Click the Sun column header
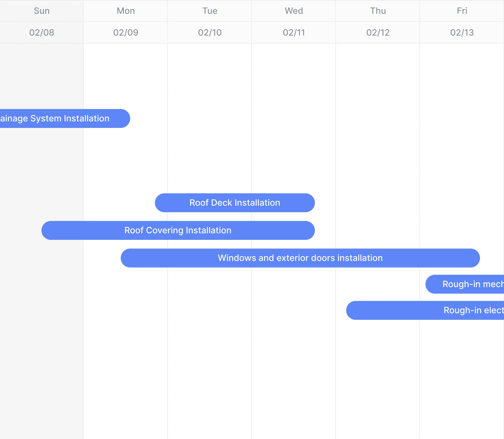This screenshot has width=504, height=439. (42, 11)
